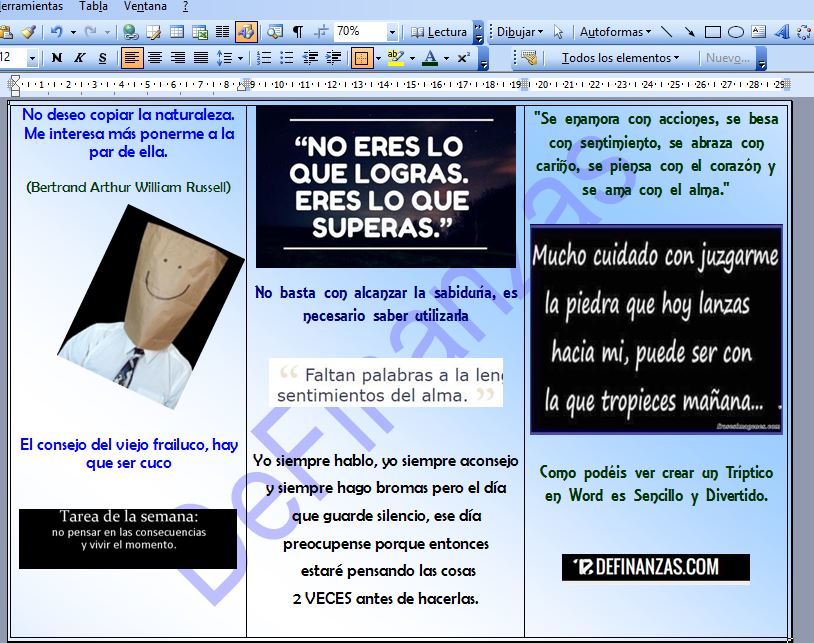Open the Tabla menu
Viewport: 814px width, 643px height.
coord(93,7)
